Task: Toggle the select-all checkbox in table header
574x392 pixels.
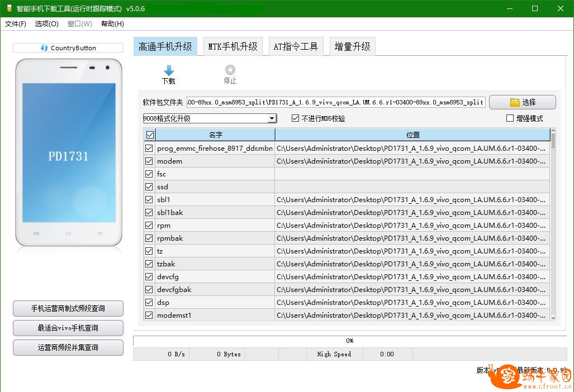Action: 150,135
